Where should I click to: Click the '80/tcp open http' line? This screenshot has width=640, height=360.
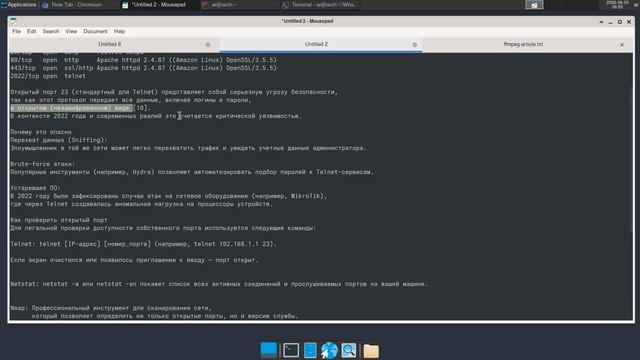click(x=143, y=60)
